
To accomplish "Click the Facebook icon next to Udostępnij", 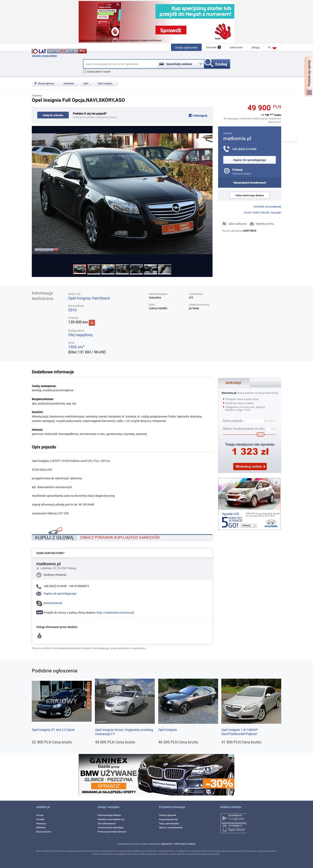I will point(190,115).
